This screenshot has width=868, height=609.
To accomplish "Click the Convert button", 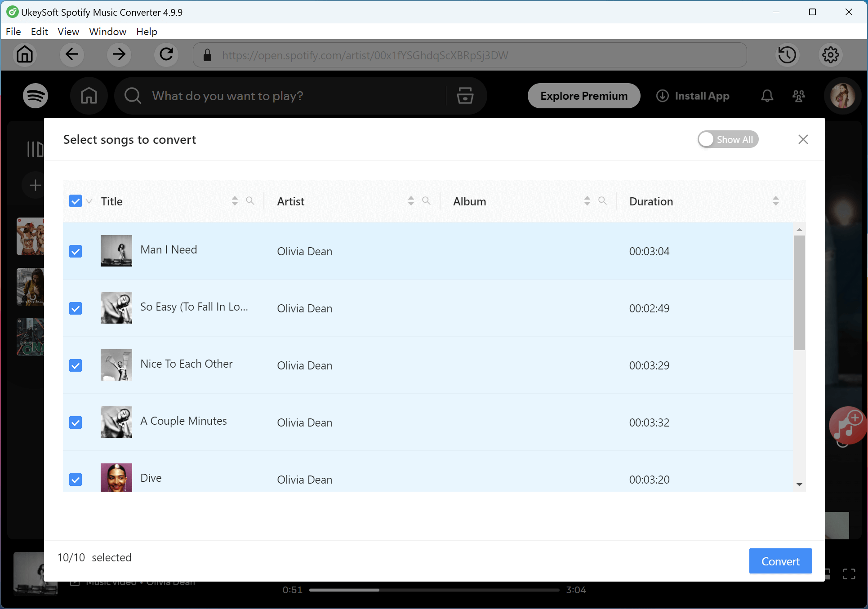I will point(780,561).
